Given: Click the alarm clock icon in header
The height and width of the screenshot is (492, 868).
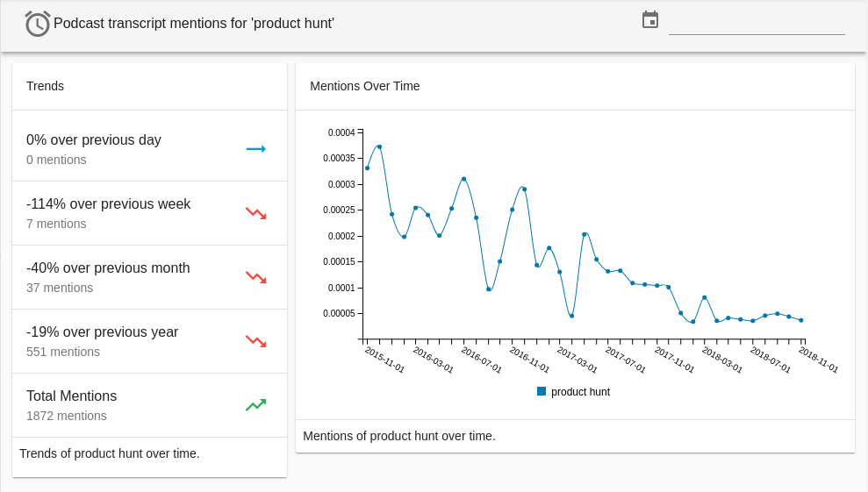Looking at the screenshot, I should point(37,24).
